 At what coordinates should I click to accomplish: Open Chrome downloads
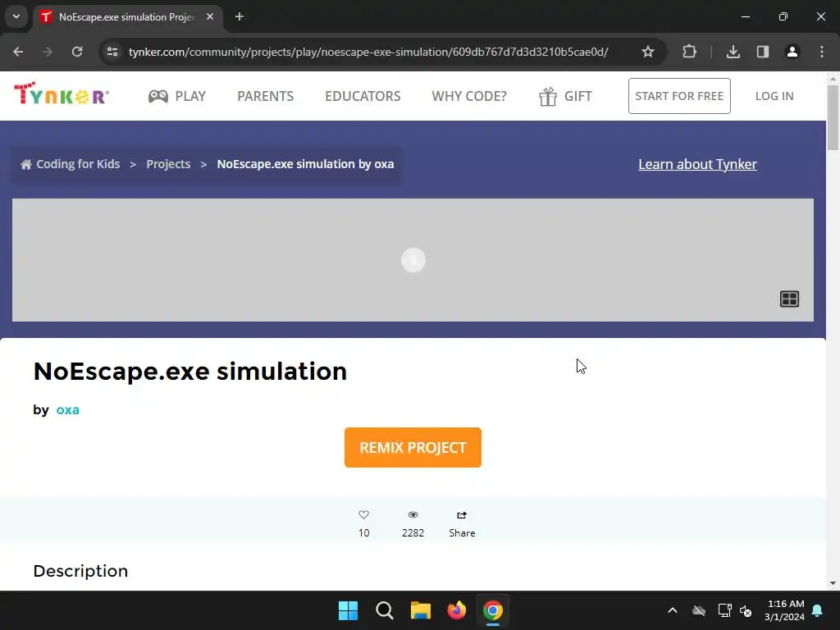733,52
